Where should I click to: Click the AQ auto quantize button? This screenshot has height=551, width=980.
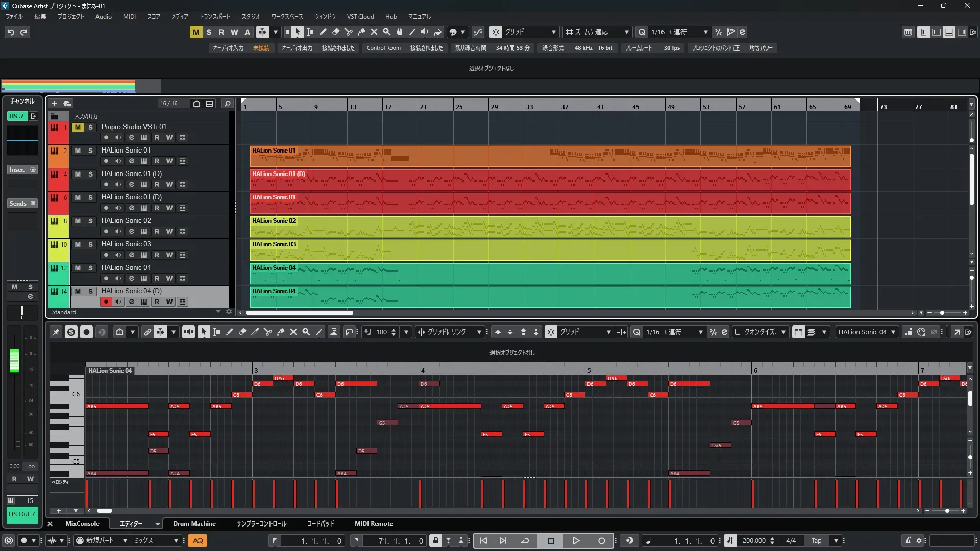click(x=198, y=541)
